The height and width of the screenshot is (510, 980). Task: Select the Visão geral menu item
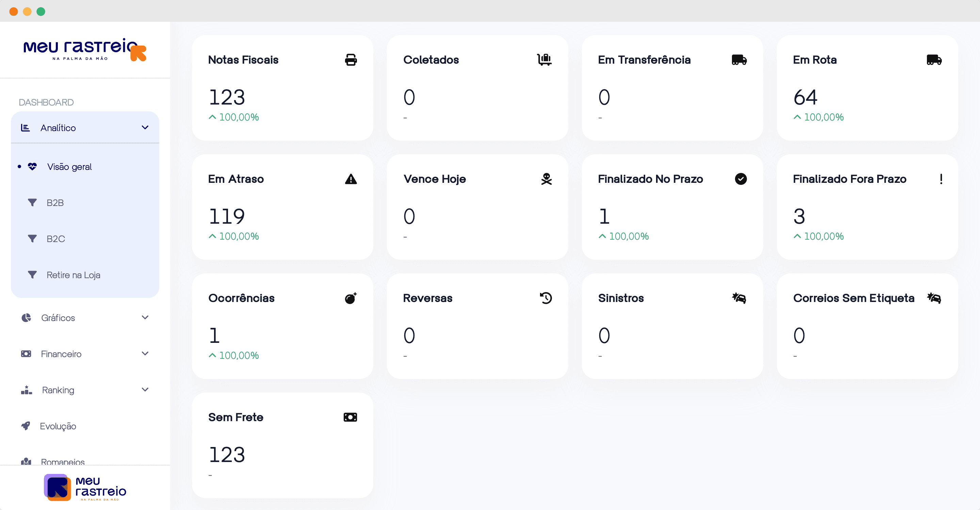[69, 167]
